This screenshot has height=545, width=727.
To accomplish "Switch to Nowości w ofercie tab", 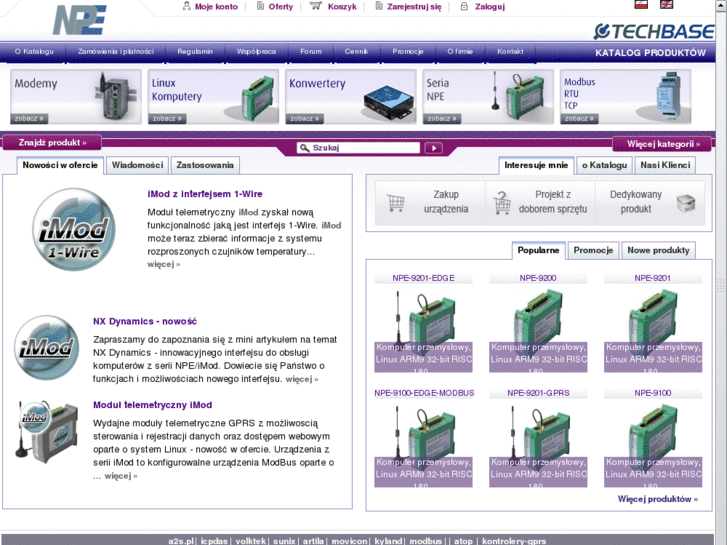I will coord(60,165).
